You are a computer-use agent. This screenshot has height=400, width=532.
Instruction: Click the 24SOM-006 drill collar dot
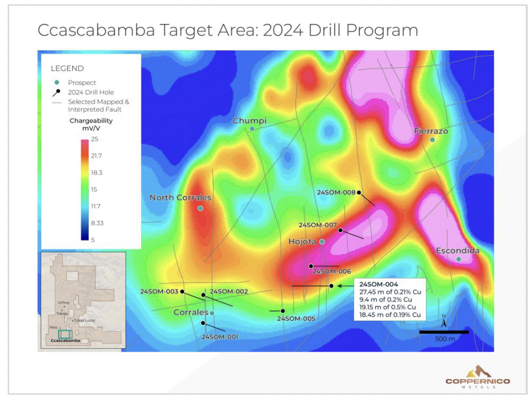tap(311, 266)
